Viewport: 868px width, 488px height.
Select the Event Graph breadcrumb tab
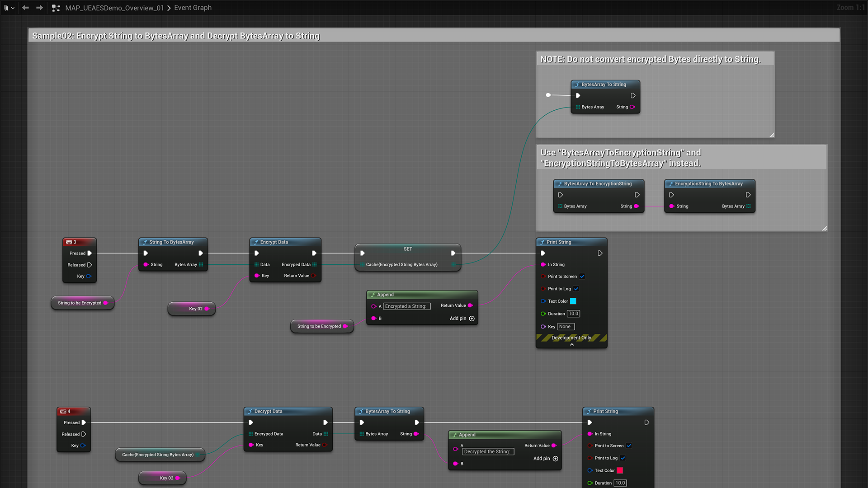pos(193,8)
